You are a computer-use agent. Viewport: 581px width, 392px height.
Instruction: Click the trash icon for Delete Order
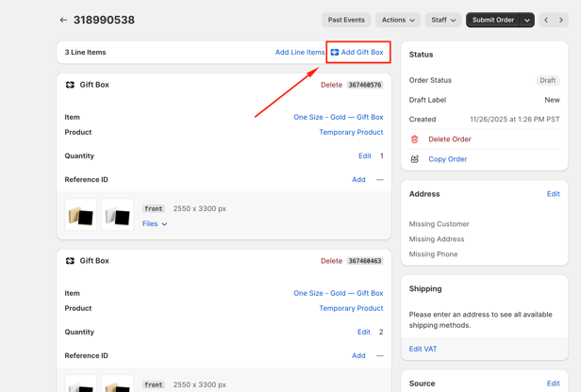415,139
